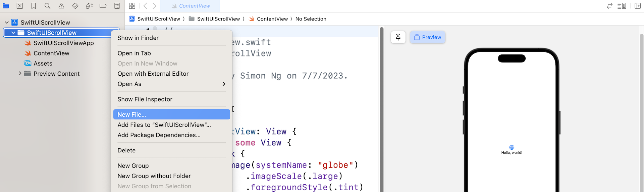Select SwiftUIScrollViewApp file in navigator
Image resolution: width=644 pixels, height=192 pixels.
pos(59,43)
